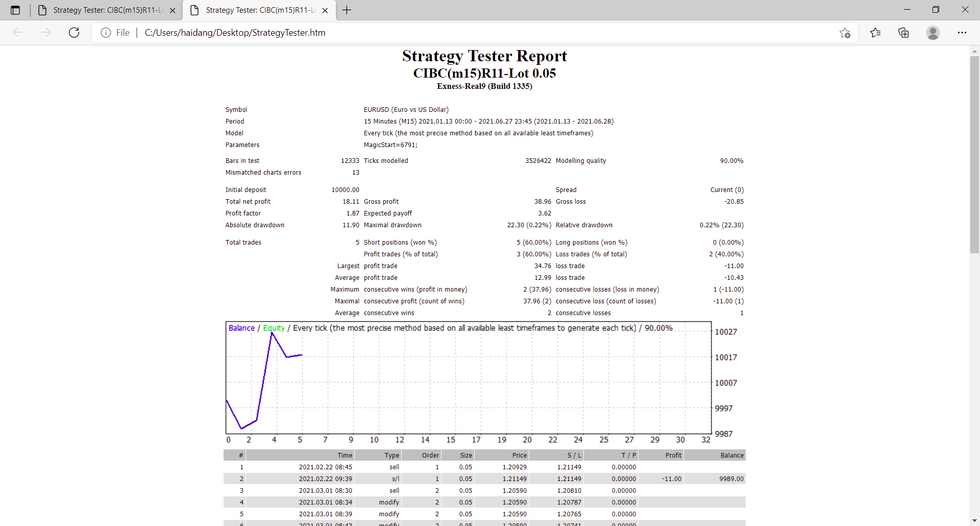Select the second Strategy Tester tab

point(260,10)
